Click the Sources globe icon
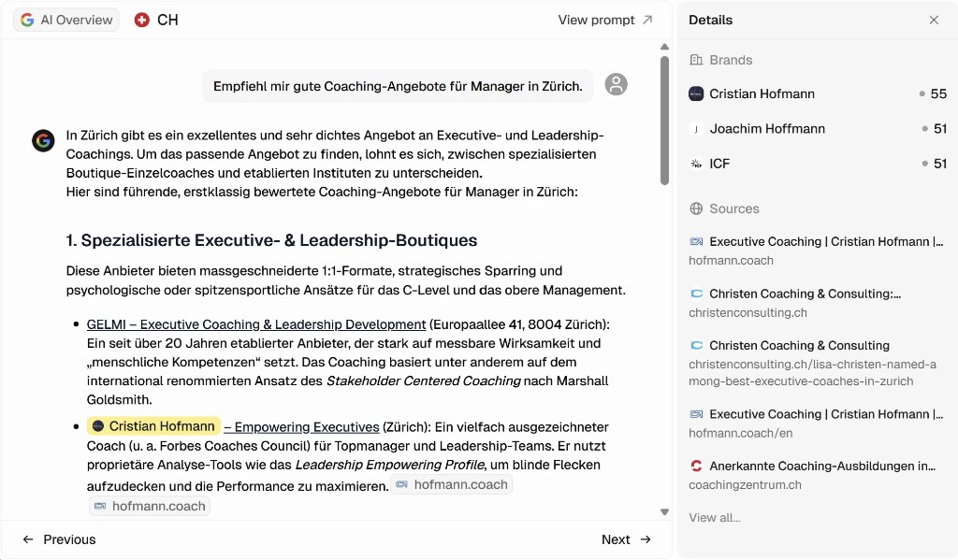This screenshot has height=560, width=958. [x=696, y=208]
